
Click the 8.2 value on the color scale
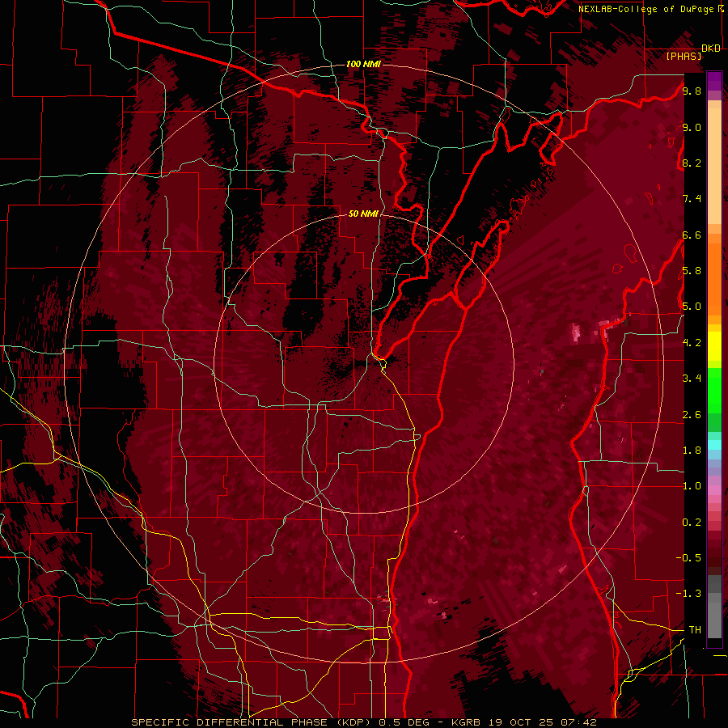click(692, 163)
